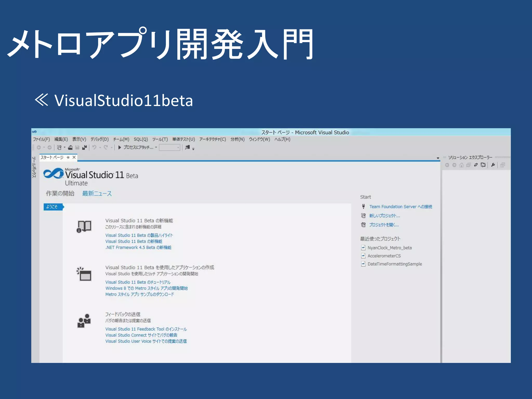Click the Visual Studio infinity icon in title bar
The height and width of the screenshot is (399, 532).
tap(34, 132)
